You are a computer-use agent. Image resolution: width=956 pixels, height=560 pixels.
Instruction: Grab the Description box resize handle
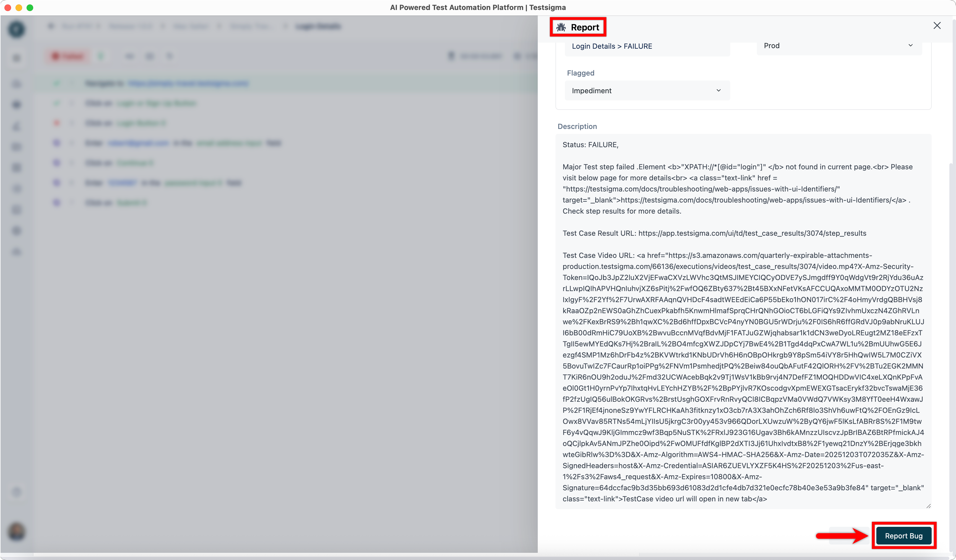(x=928, y=506)
